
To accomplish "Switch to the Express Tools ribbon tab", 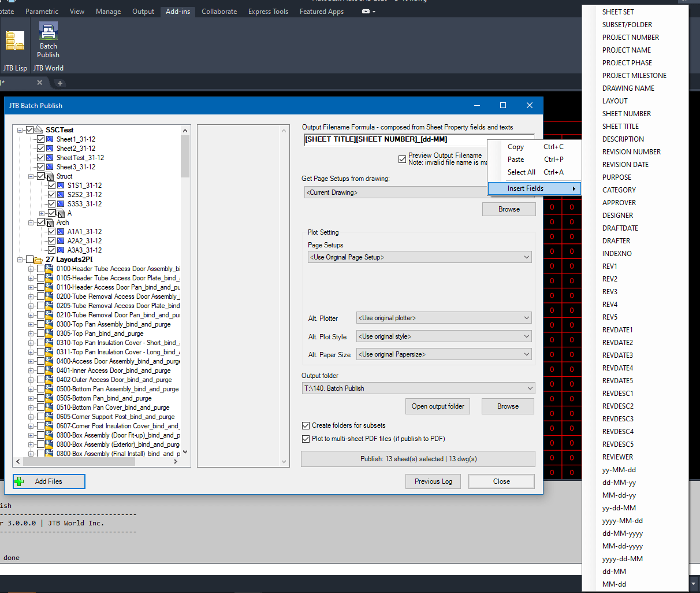I will 268,12.
